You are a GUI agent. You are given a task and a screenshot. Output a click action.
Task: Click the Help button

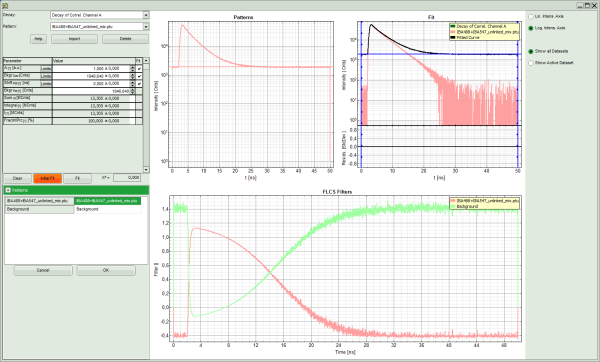pos(38,39)
